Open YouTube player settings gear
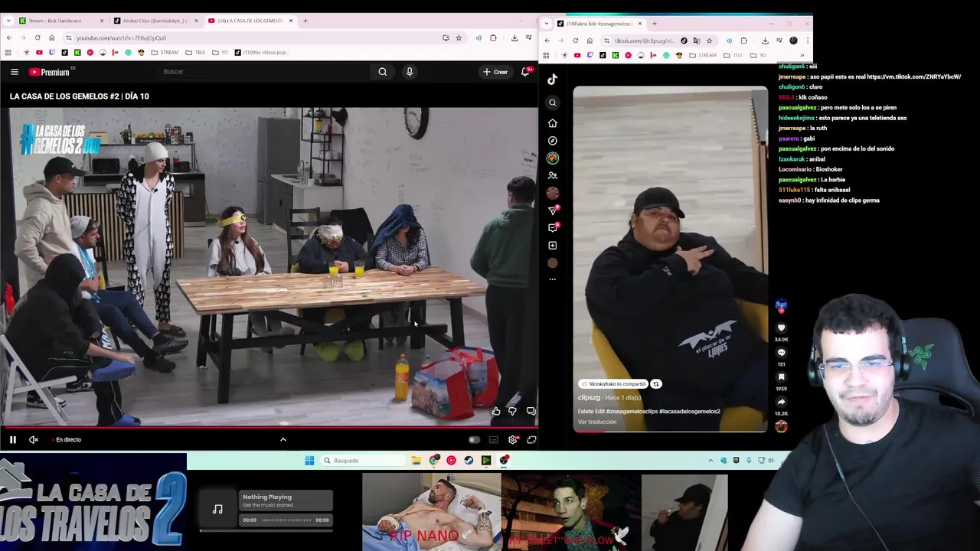 512,439
